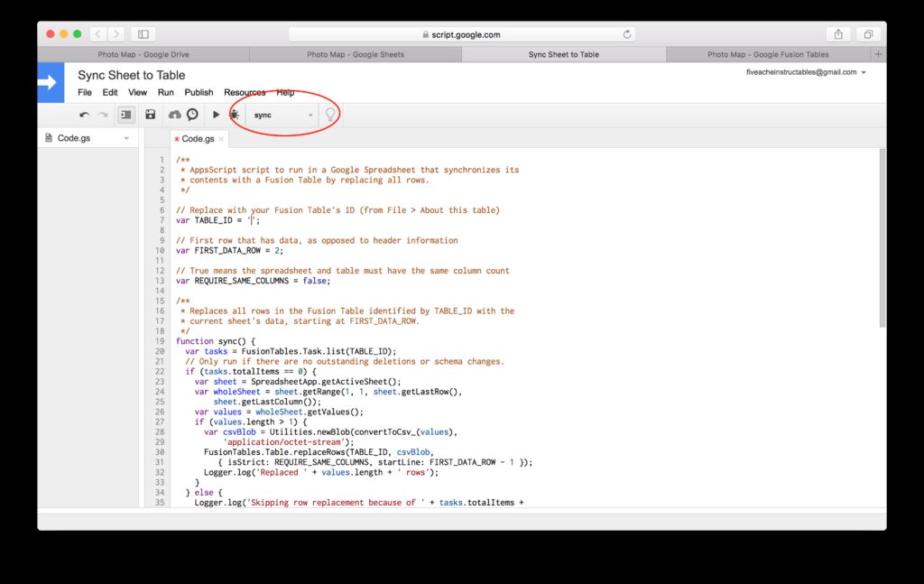Go back in Safari history
924x584 pixels.
coord(97,34)
